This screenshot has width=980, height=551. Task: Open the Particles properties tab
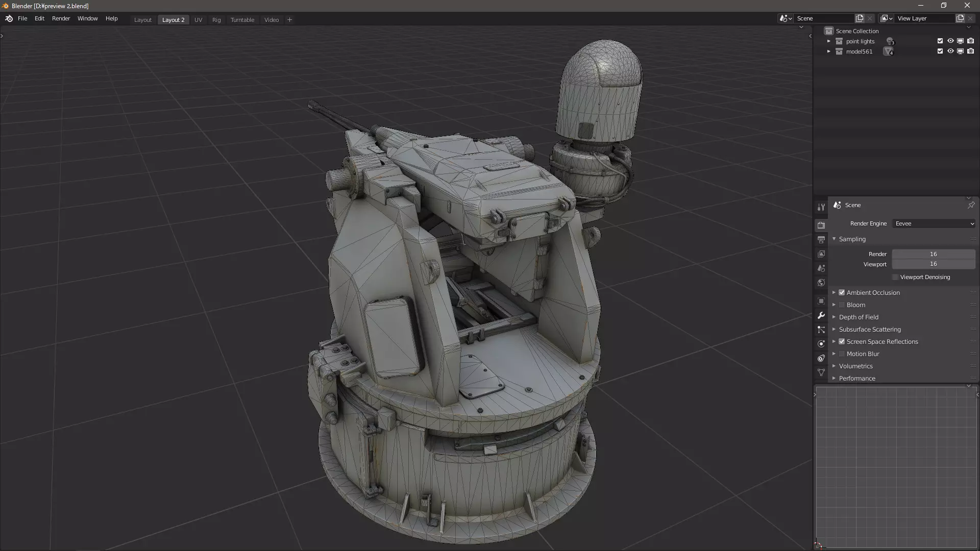coord(821,330)
